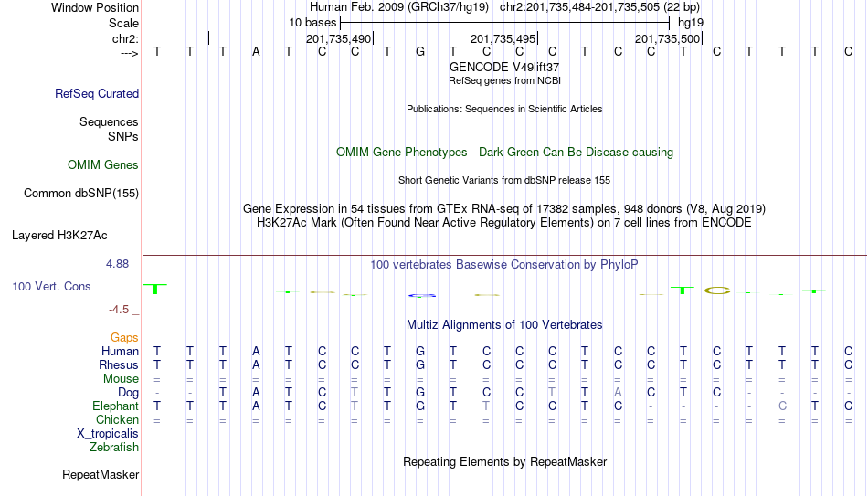Click the GENCODE V49lift37 track title

(504, 67)
